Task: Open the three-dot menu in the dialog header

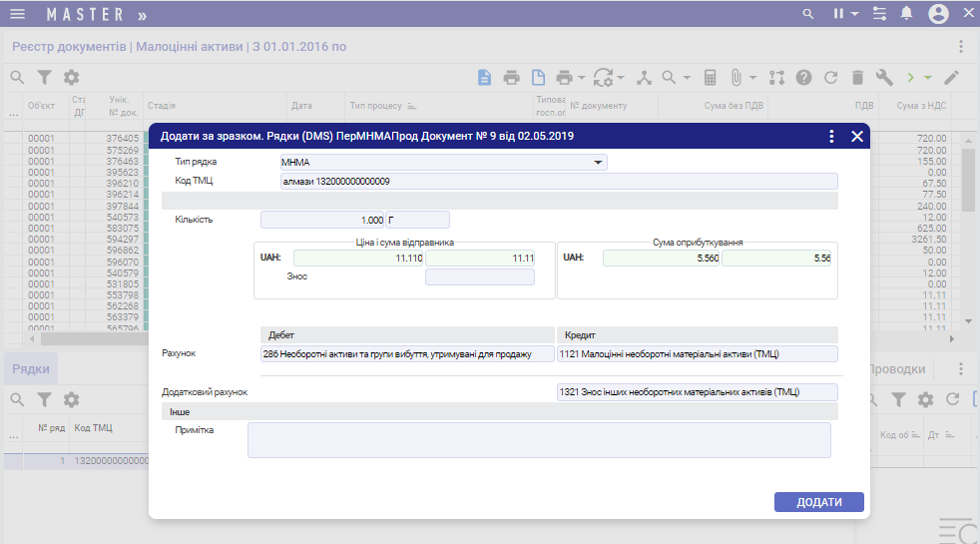Action: [x=831, y=137]
